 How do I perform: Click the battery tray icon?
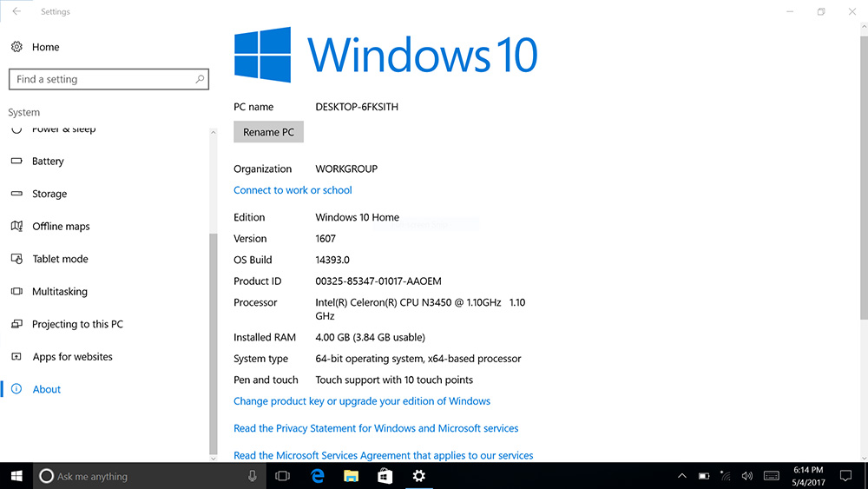click(x=704, y=476)
